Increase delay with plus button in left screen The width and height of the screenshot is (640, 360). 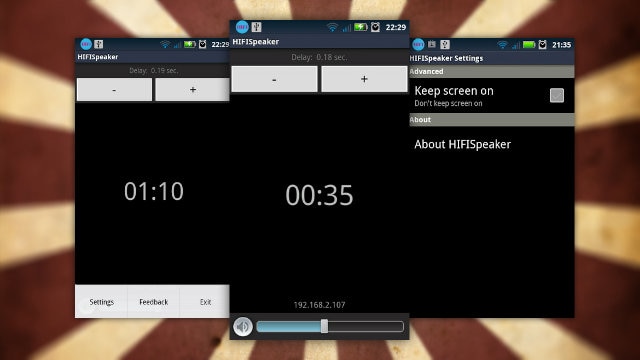192,89
